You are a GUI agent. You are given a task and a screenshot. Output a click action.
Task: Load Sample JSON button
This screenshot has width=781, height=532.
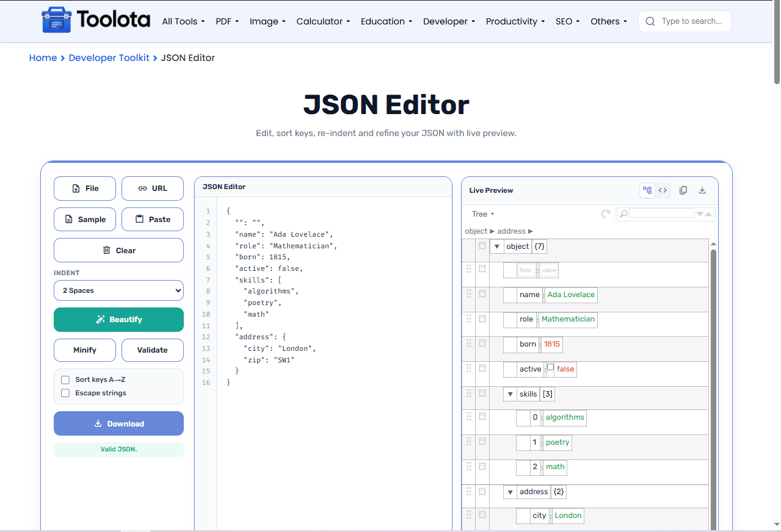(85, 219)
